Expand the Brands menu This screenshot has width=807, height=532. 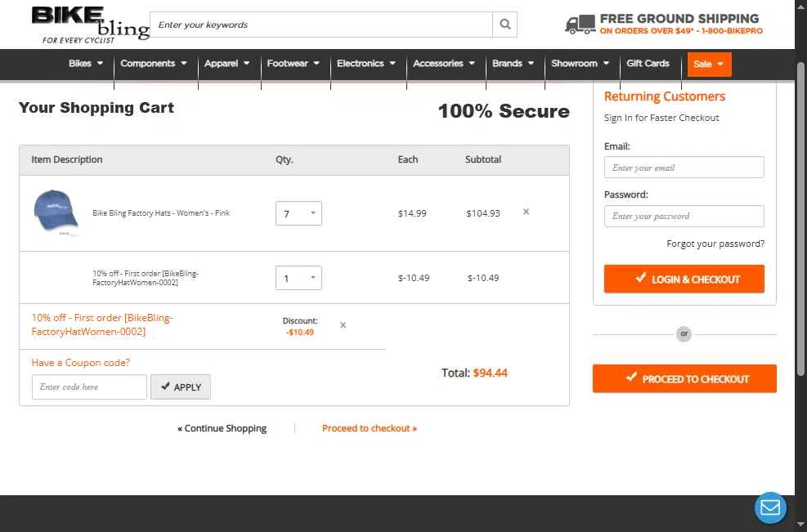point(513,63)
